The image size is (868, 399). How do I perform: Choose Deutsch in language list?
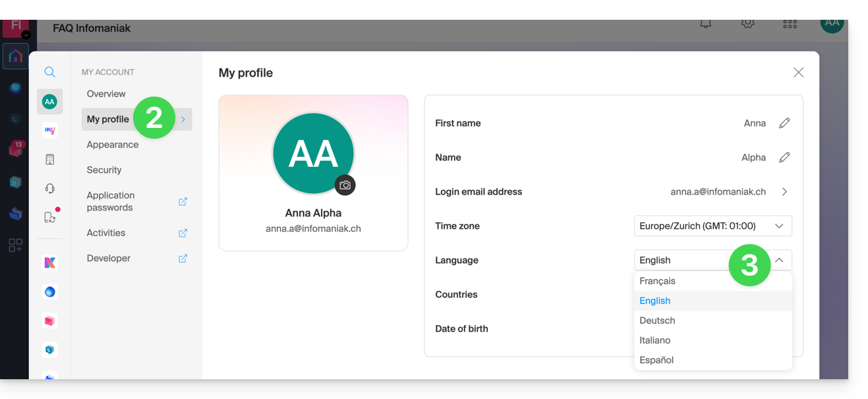[x=657, y=321]
